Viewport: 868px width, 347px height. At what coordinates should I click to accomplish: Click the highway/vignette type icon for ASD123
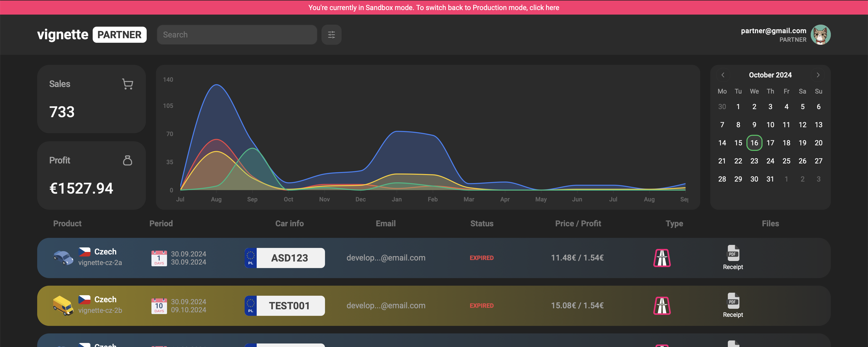tap(662, 258)
